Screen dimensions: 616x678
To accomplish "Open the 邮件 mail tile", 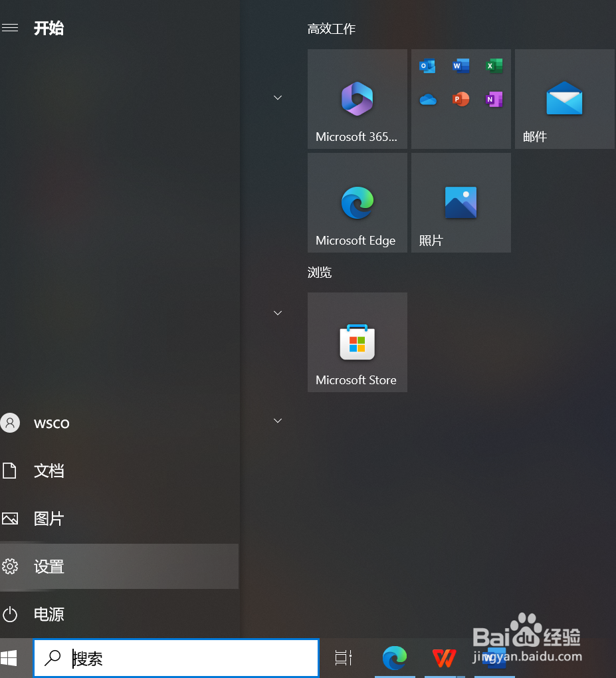I will point(565,99).
